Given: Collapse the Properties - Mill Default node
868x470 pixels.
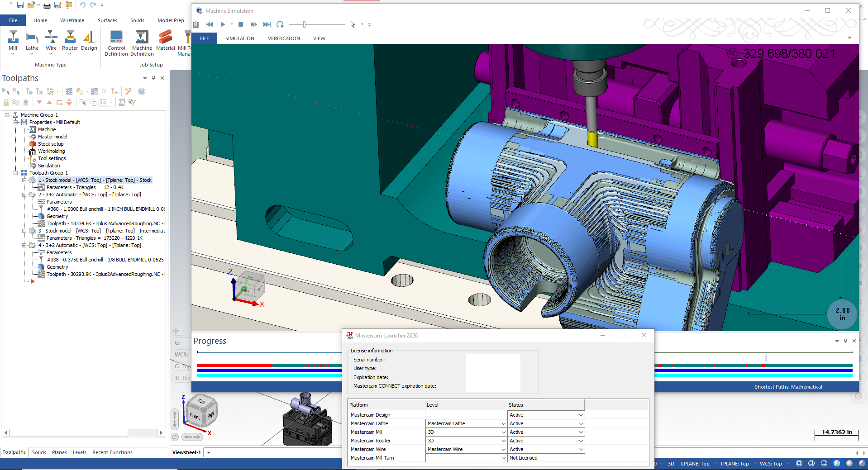Looking at the screenshot, I should [15, 122].
